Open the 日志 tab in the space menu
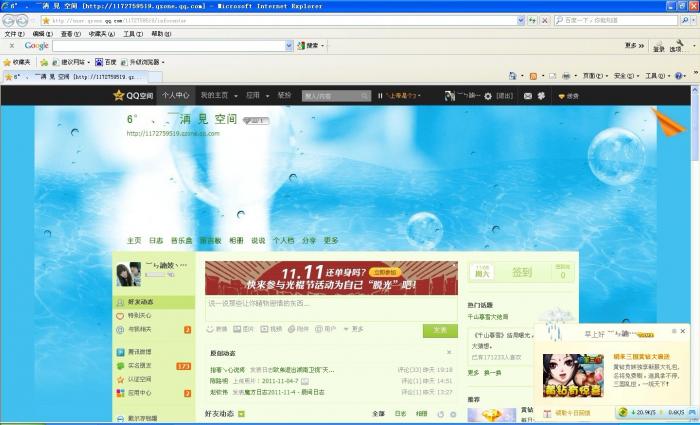This screenshot has height=425, width=700. 156,240
